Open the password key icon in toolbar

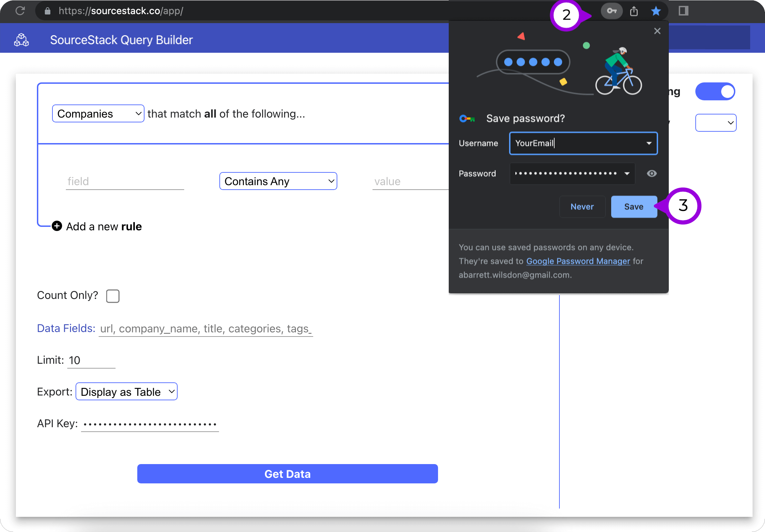612,11
